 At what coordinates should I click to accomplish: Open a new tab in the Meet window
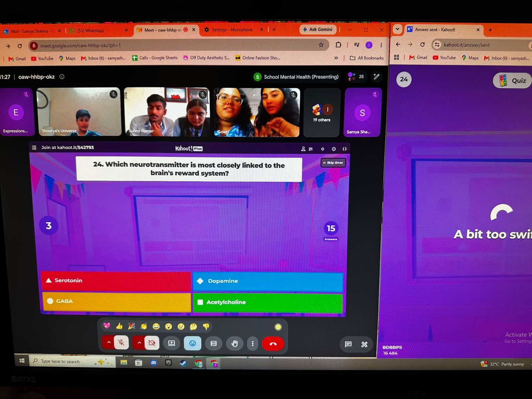click(274, 30)
